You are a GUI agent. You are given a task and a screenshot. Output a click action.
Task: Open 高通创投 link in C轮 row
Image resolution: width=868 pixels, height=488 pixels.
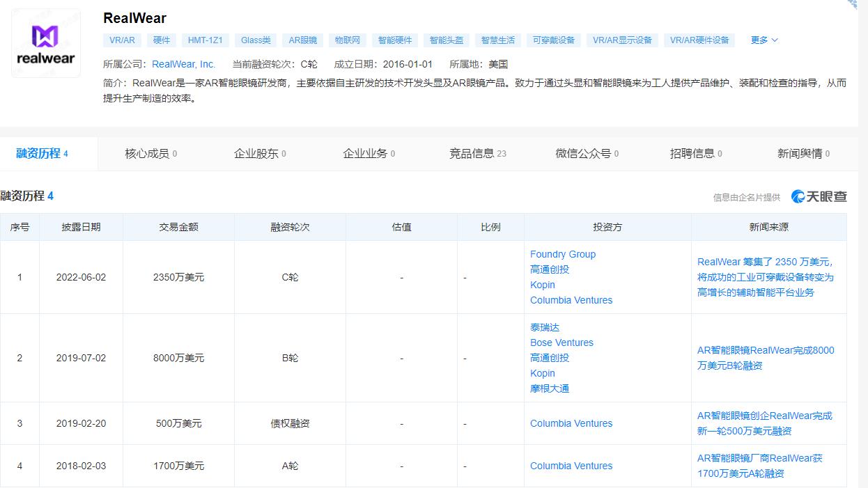point(550,269)
